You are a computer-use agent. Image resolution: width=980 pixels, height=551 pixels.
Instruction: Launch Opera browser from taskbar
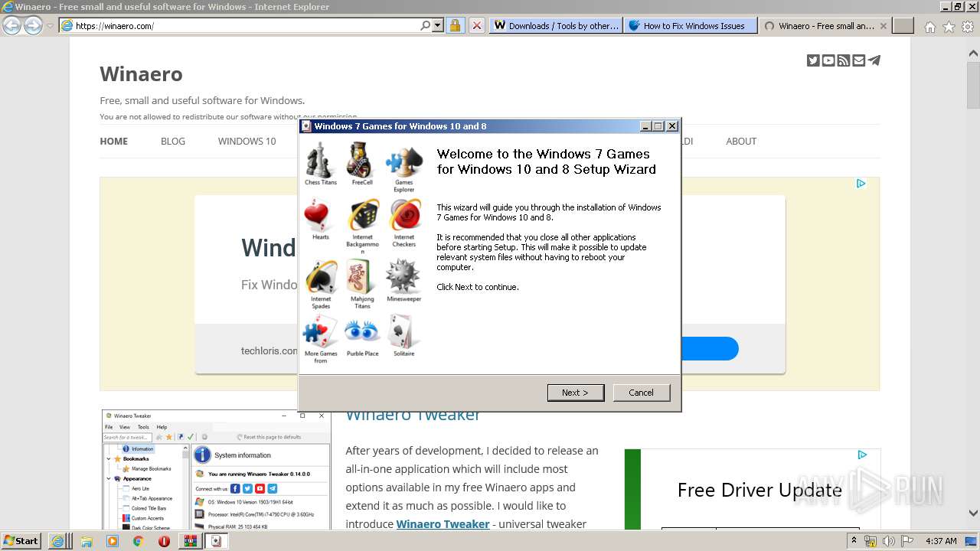(164, 541)
